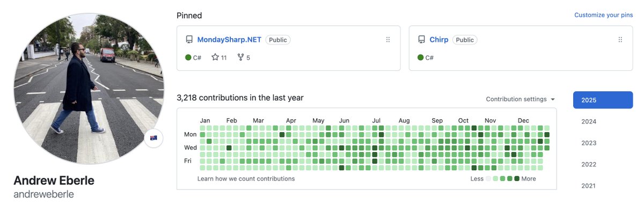Open the Contribution settings dropdown
Image resolution: width=644 pixels, height=203 pixels.
(x=521, y=99)
